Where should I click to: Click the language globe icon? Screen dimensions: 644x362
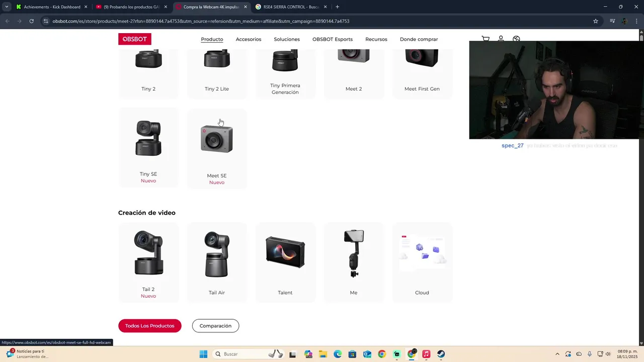[516, 38]
